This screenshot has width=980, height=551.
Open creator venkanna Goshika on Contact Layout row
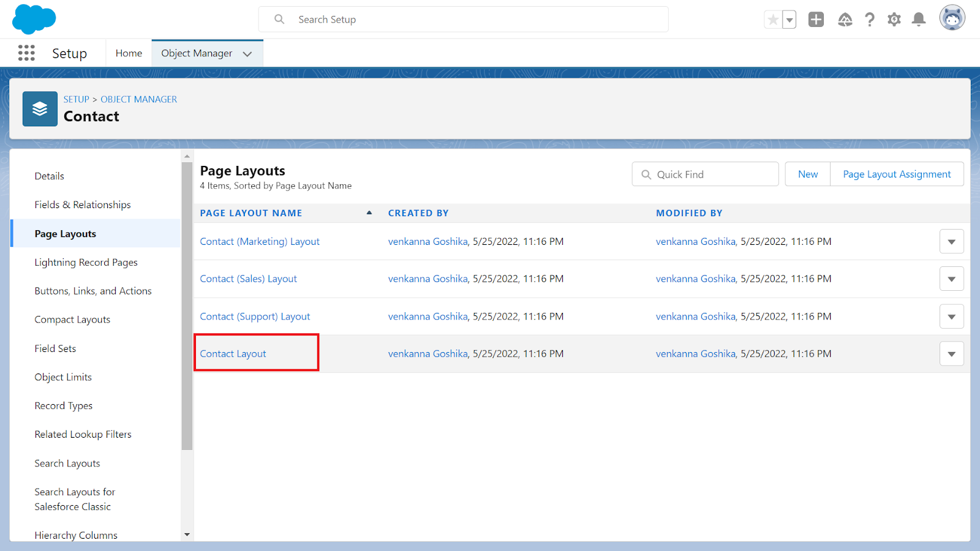[428, 354]
